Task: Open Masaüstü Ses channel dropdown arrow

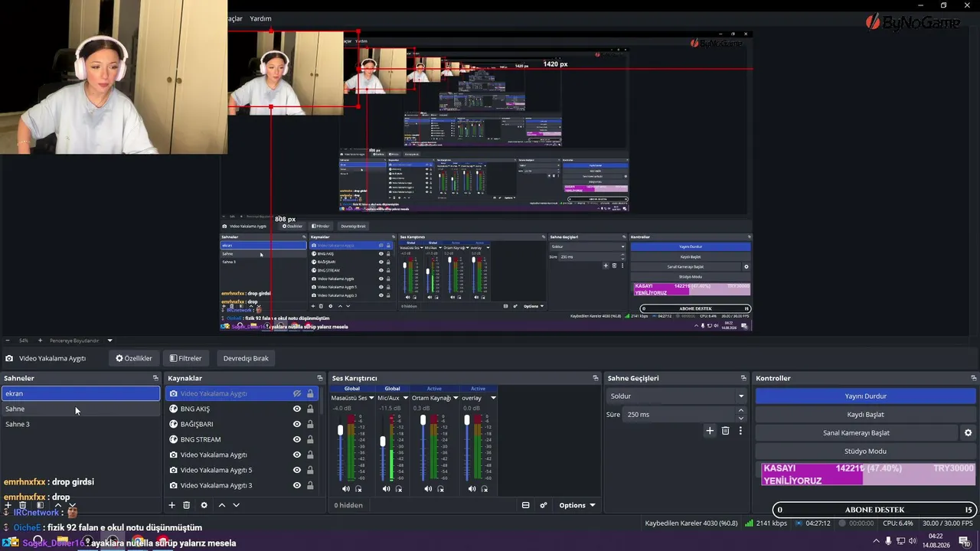Action: coord(371,398)
